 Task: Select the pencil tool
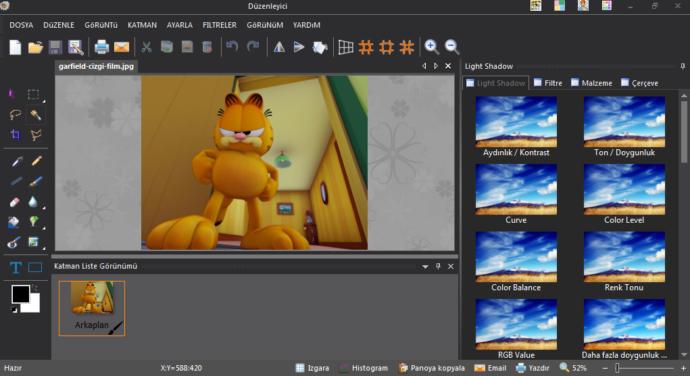[x=36, y=161]
